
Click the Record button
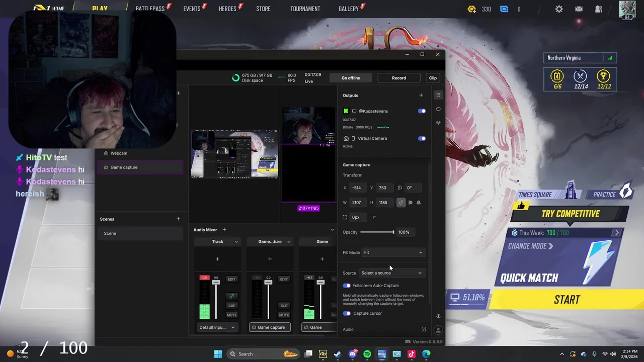(x=399, y=78)
